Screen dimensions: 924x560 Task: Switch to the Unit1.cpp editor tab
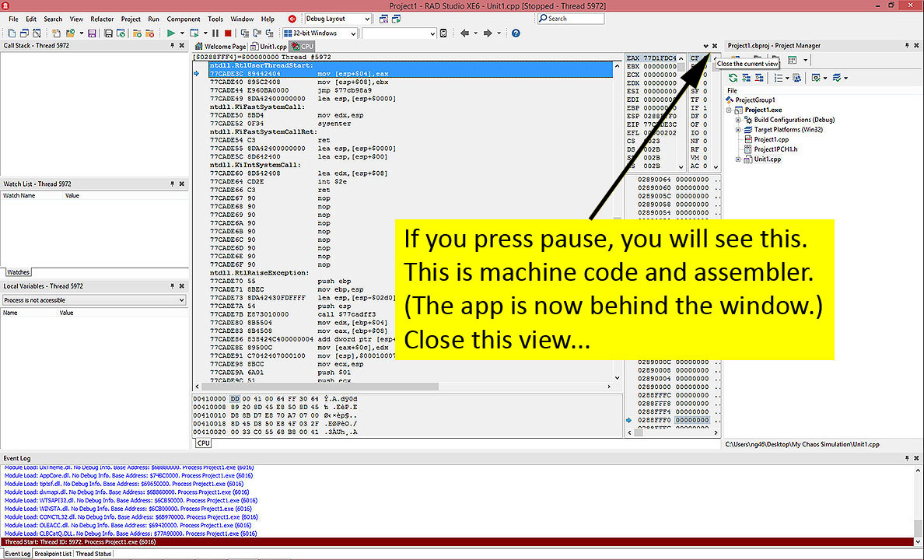tap(268, 47)
